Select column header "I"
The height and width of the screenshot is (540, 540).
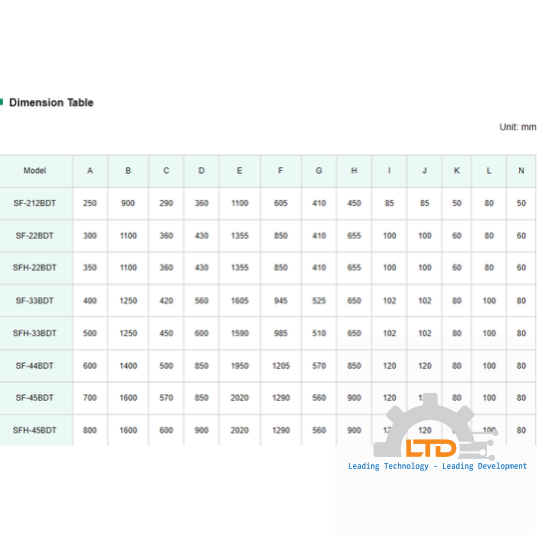click(x=390, y=170)
